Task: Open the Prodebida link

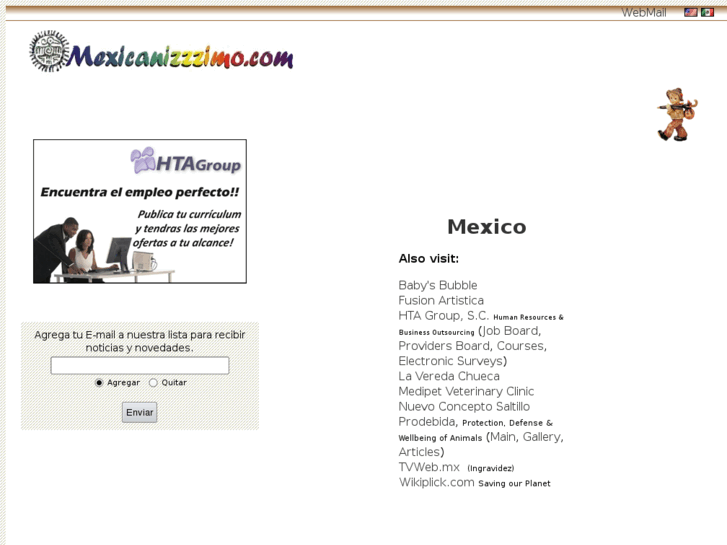Action: [x=427, y=422]
